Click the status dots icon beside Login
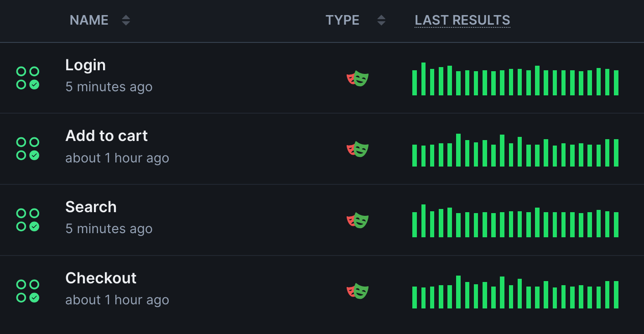The width and height of the screenshot is (644, 334). 28,78
